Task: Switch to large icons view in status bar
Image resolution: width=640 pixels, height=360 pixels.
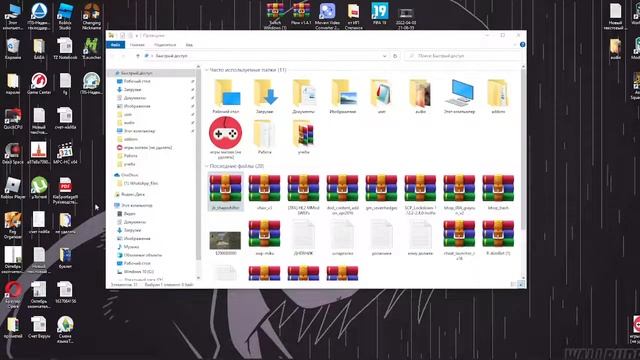Action: [521, 284]
